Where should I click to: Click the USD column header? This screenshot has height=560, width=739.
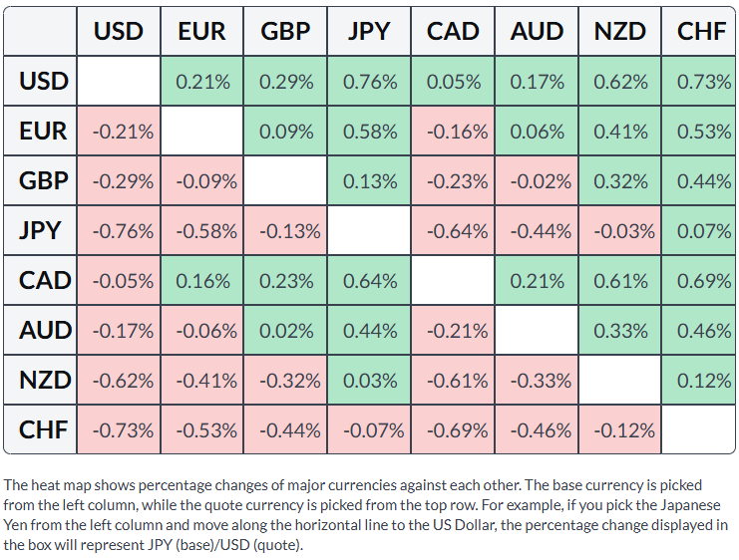(x=119, y=31)
